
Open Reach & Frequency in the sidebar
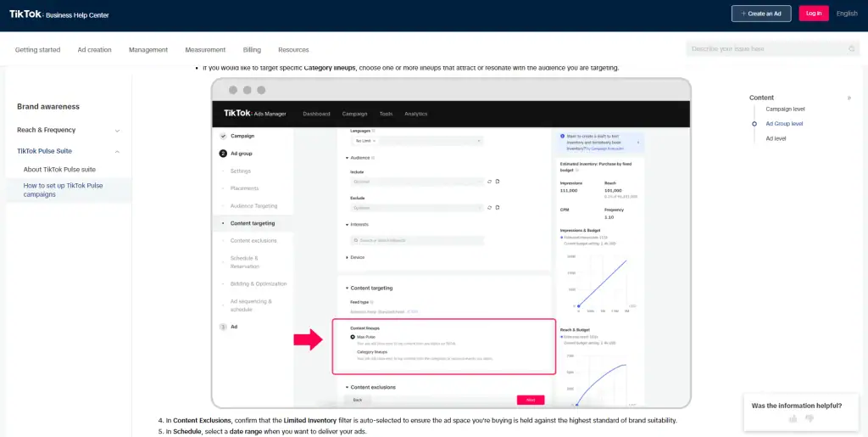coord(46,130)
